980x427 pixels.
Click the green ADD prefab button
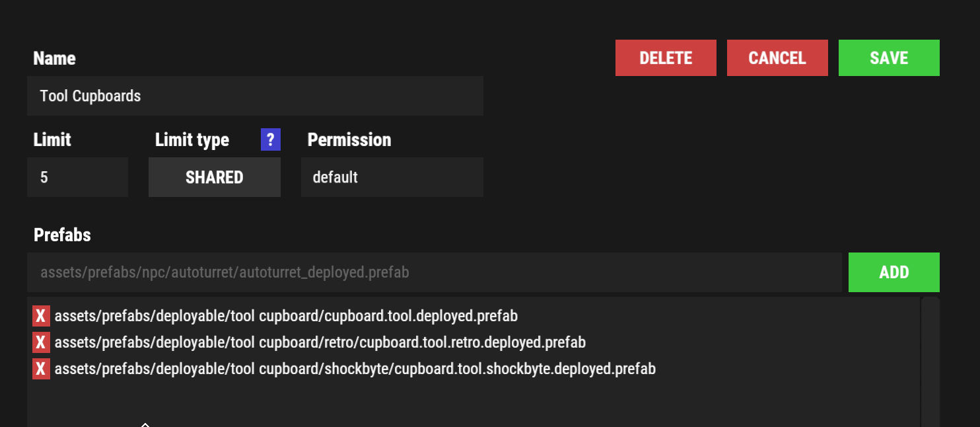pos(894,272)
